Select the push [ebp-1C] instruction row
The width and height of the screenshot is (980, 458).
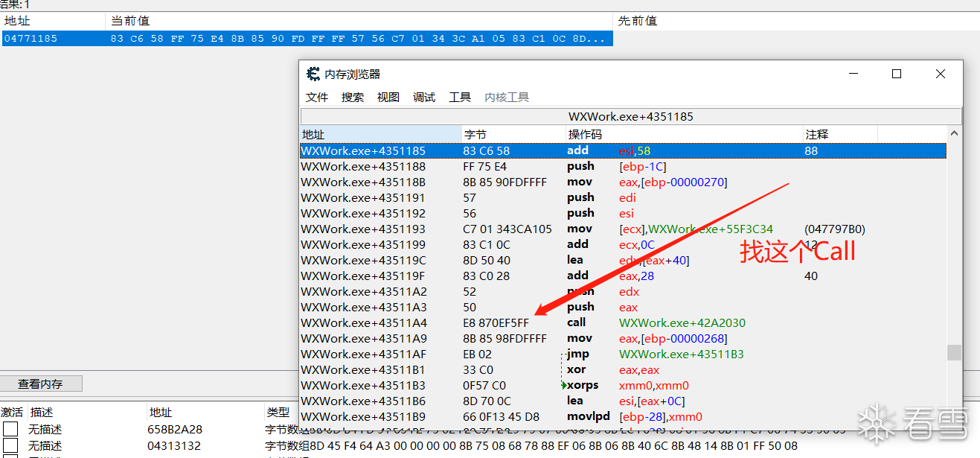623,166
